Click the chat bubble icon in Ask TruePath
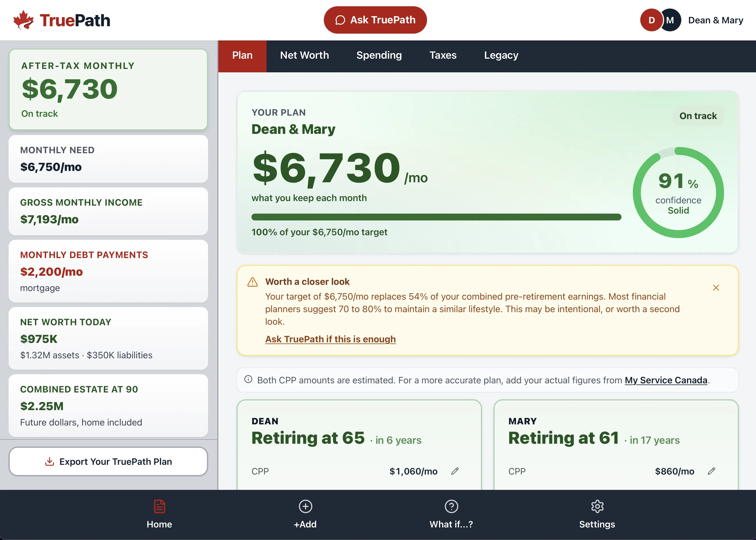This screenshot has height=540, width=756. (340, 20)
